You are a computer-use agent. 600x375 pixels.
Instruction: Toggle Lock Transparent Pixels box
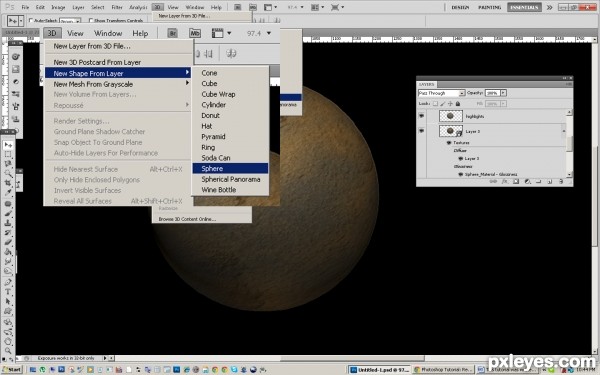click(x=435, y=104)
